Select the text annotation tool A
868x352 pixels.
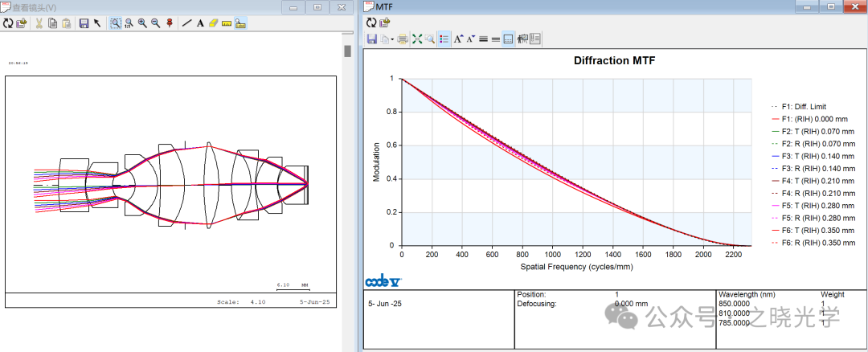click(199, 23)
